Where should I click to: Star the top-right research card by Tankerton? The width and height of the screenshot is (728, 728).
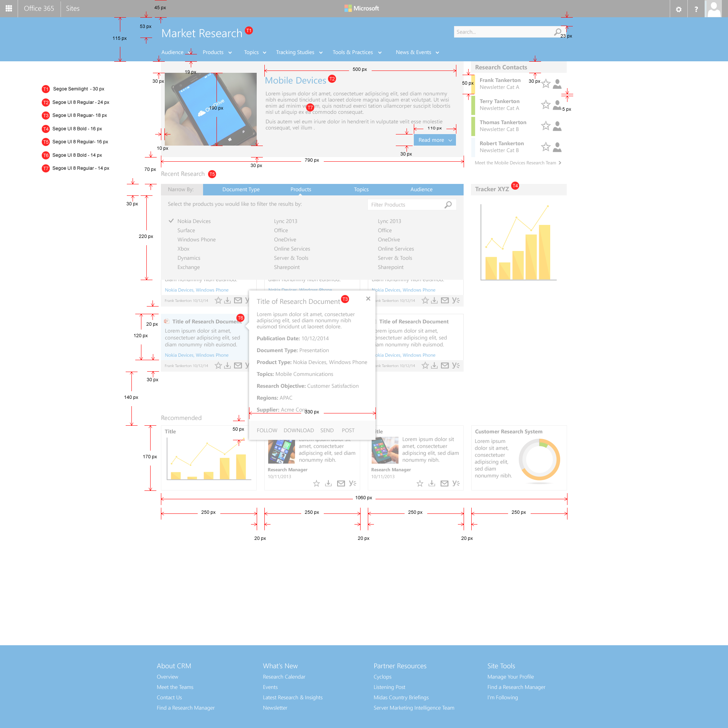click(425, 300)
